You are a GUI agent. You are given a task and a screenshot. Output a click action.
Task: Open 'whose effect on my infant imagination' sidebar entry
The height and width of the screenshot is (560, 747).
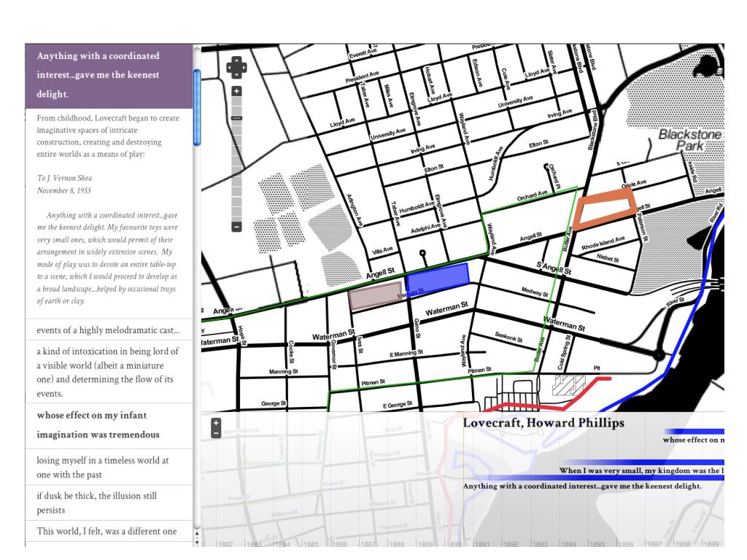coord(109,425)
